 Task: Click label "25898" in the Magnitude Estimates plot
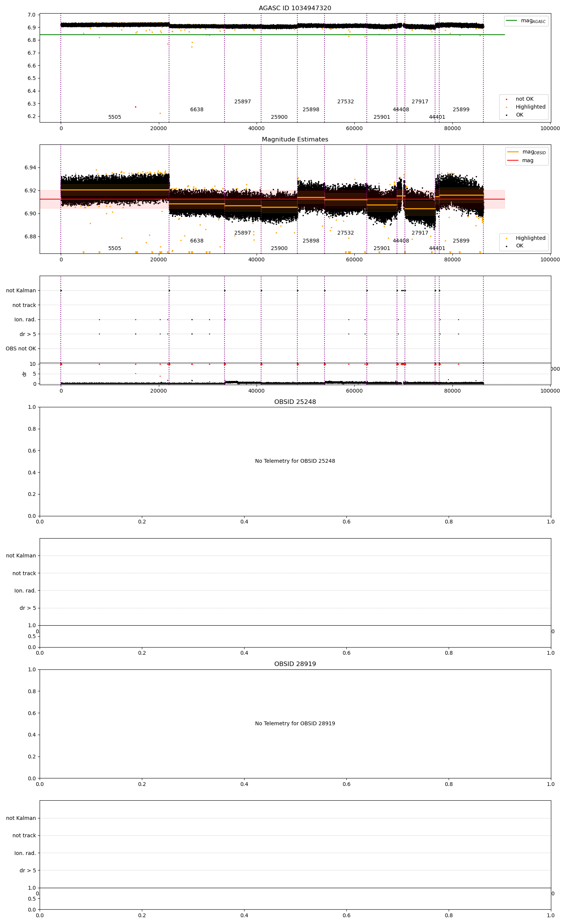[311, 241]
